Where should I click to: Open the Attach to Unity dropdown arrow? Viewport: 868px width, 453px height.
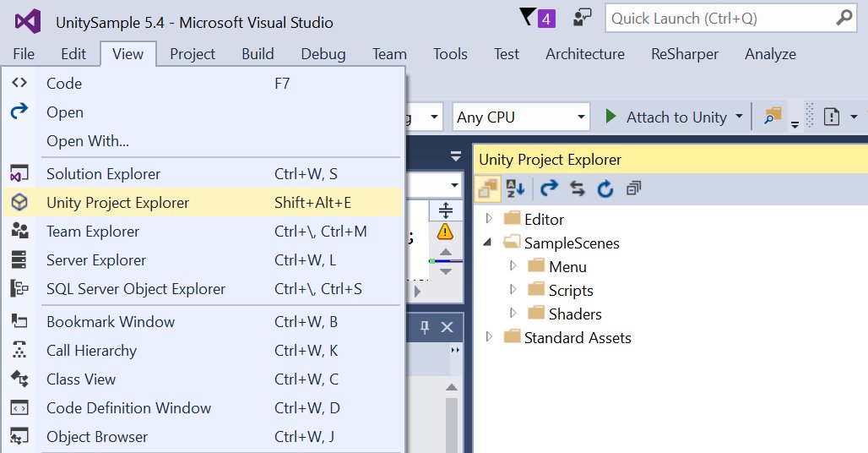click(x=739, y=117)
